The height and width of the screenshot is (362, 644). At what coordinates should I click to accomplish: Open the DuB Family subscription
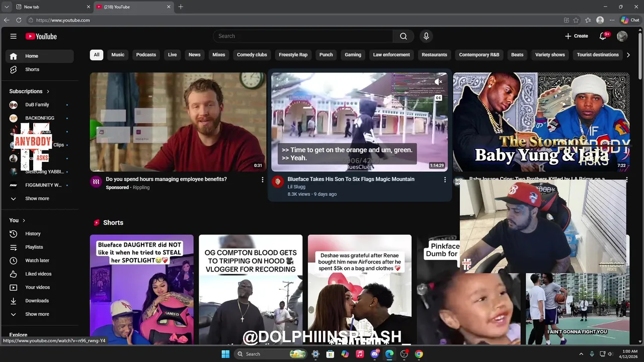[40, 105]
